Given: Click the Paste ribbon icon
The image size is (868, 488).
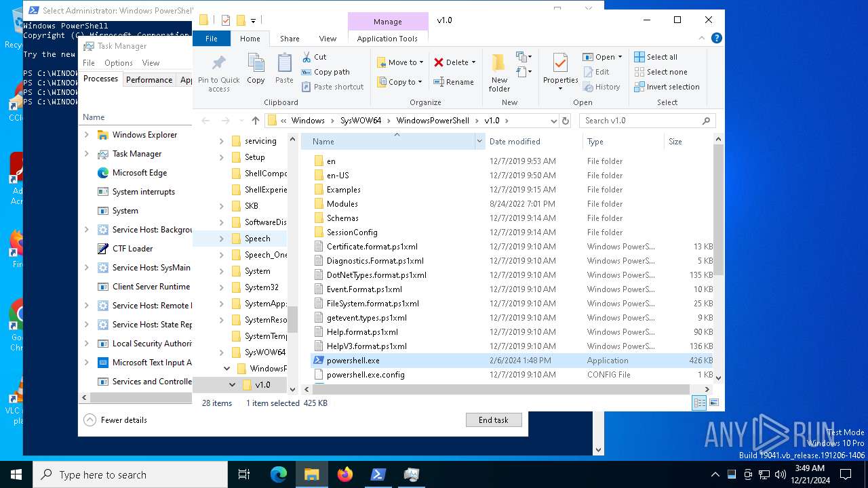Looking at the screenshot, I should point(284,68).
